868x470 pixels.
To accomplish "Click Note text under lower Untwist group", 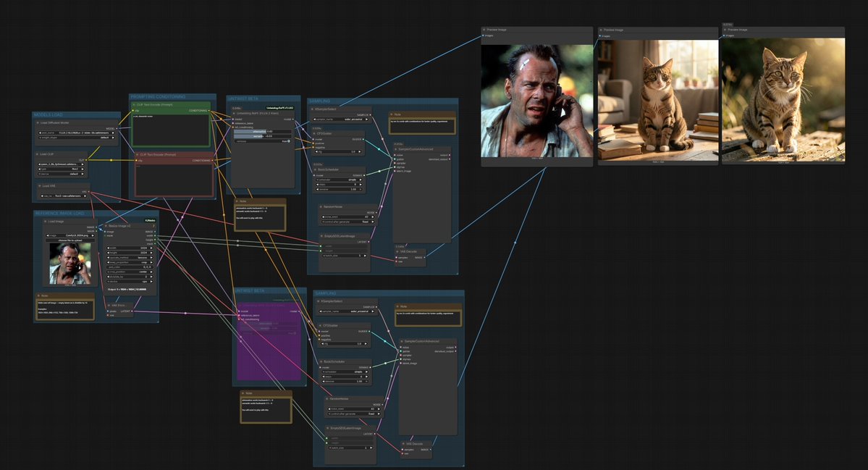I will [266, 410].
